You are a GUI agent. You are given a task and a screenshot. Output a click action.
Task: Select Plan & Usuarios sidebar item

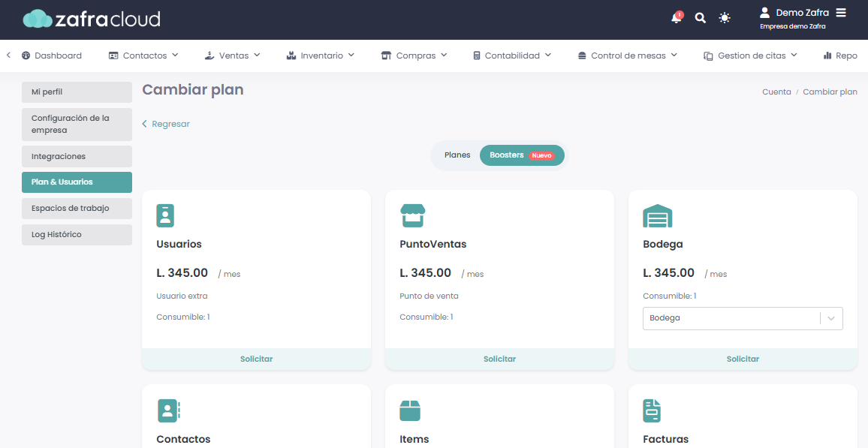(x=77, y=182)
